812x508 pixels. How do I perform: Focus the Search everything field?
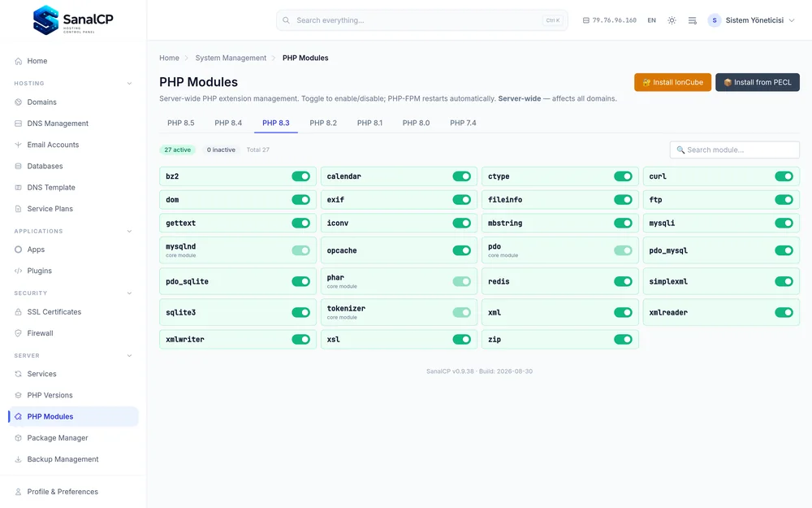422,20
